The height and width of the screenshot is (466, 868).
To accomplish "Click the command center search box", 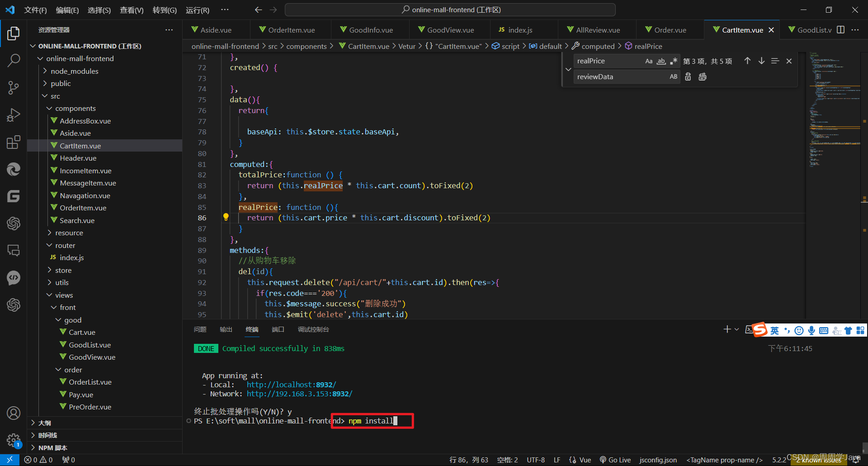I will point(450,10).
